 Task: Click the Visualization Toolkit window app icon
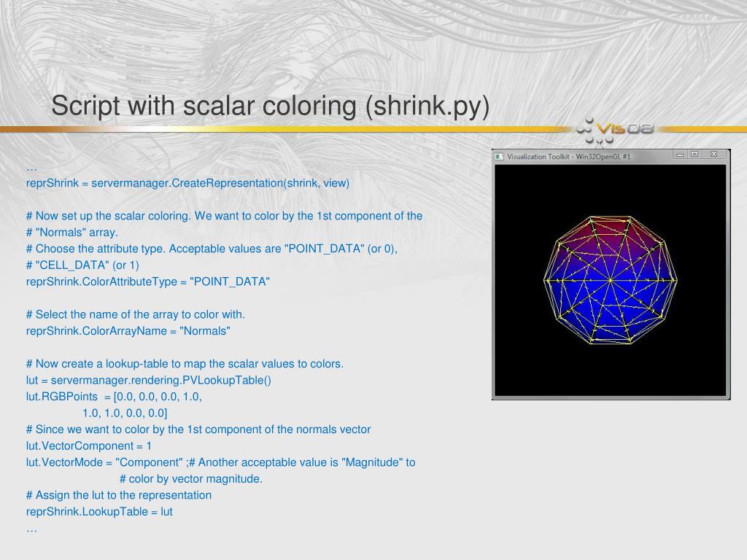(499, 156)
